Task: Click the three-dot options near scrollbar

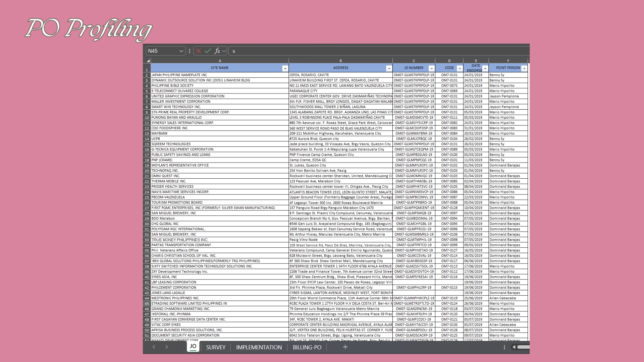Action: 504,347
